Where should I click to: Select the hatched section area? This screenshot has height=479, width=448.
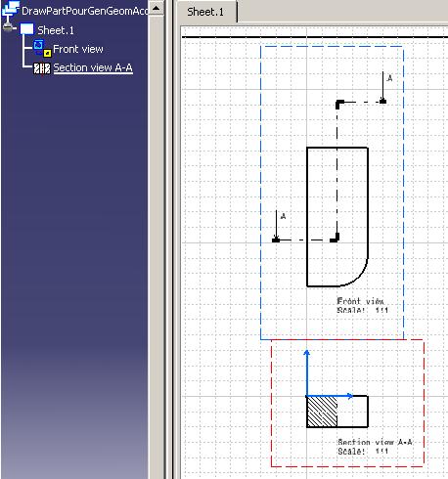tap(322, 412)
